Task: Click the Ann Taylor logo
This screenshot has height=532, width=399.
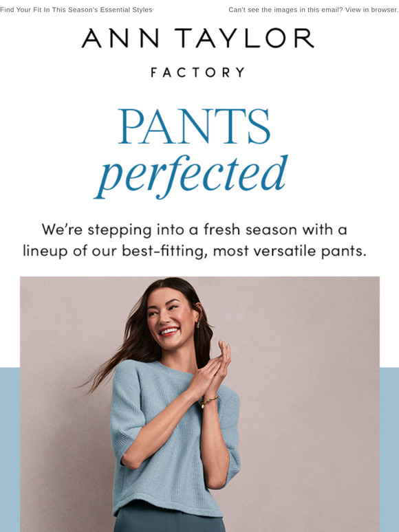Action: tap(198, 38)
